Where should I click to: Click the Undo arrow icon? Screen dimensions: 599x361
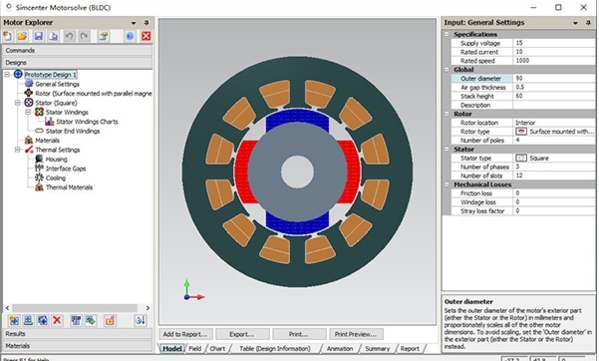[69, 36]
